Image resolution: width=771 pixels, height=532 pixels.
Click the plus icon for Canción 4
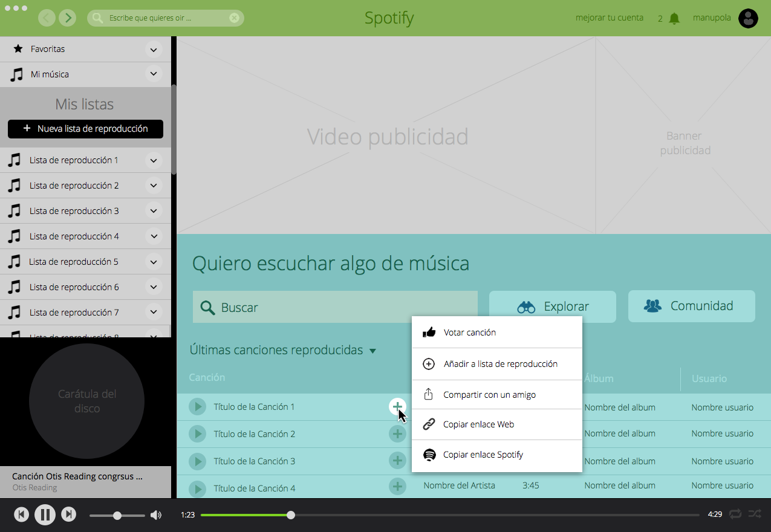point(397,486)
